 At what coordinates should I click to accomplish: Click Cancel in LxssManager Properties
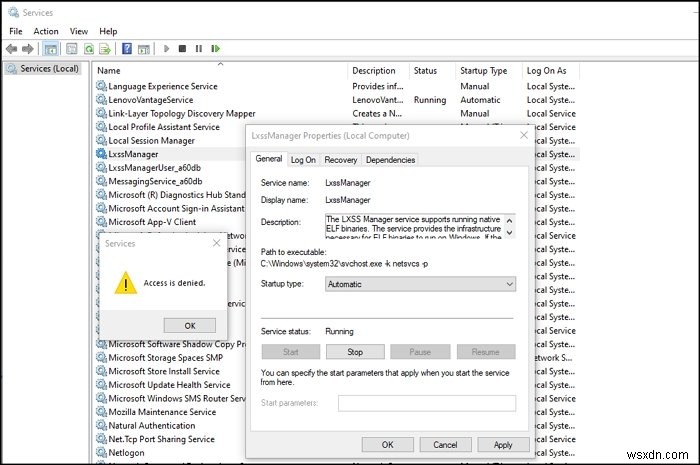[x=445, y=444]
